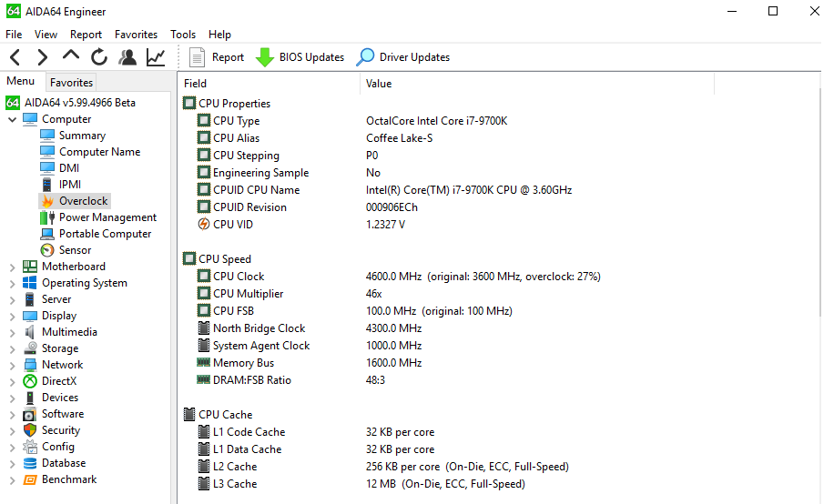Collapse the Computer tree node

(12, 119)
